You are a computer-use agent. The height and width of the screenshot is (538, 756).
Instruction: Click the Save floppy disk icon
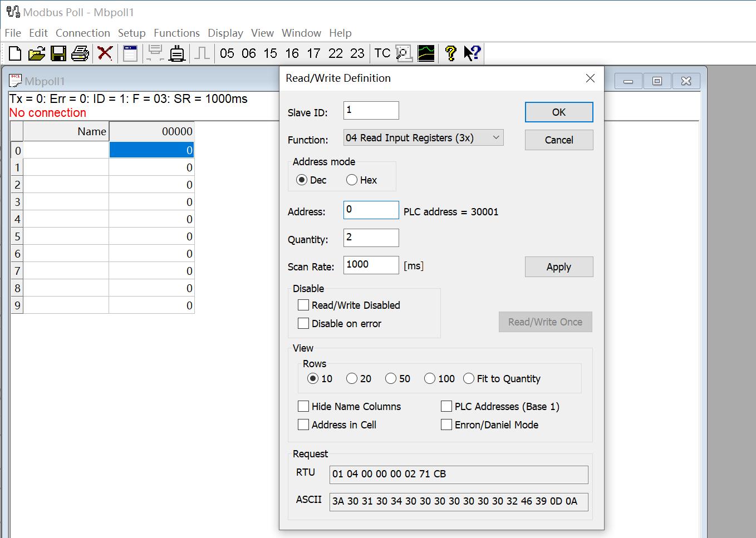58,53
